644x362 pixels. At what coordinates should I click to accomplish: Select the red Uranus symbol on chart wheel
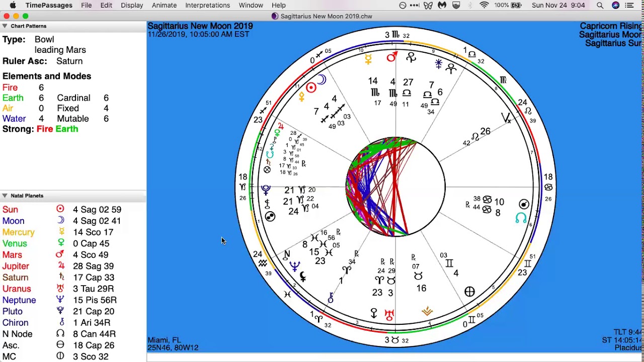389,315
